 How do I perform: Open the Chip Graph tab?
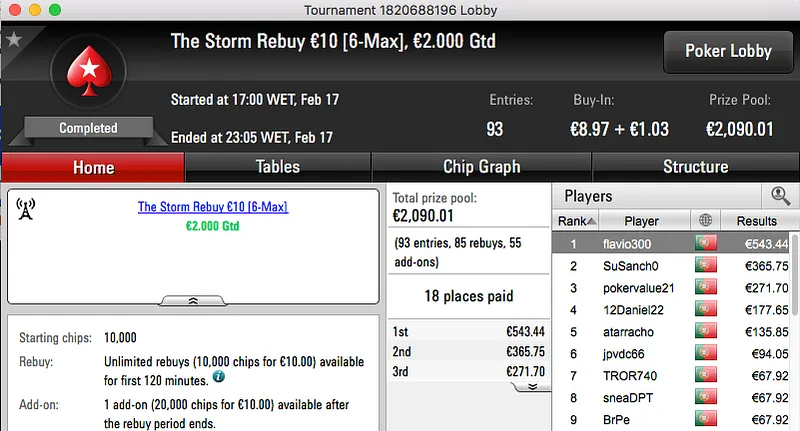pyautogui.click(x=481, y=167)
